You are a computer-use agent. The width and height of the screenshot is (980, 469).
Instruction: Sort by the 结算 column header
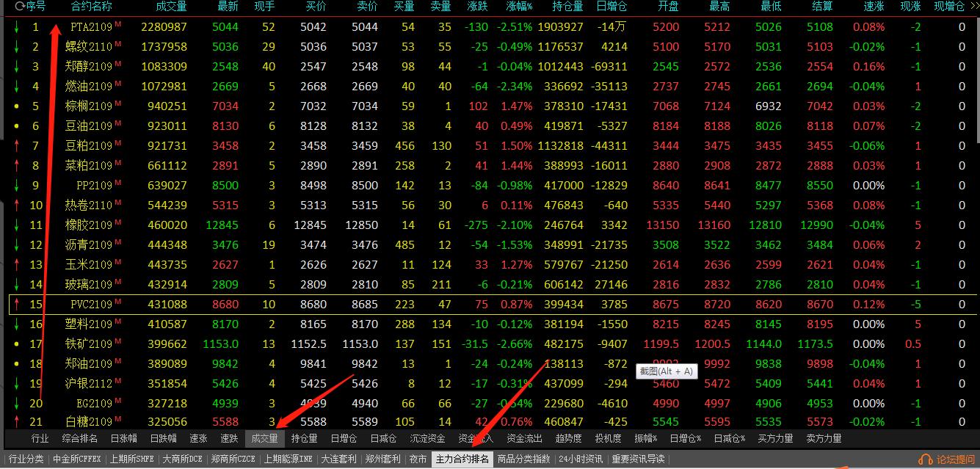click(823, 7)
